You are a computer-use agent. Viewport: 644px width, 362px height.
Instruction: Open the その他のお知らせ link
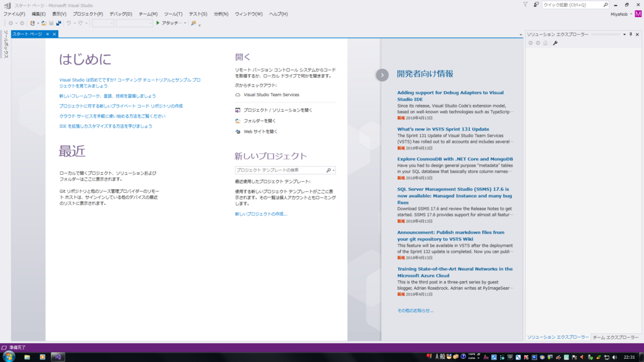click(415, 310)
